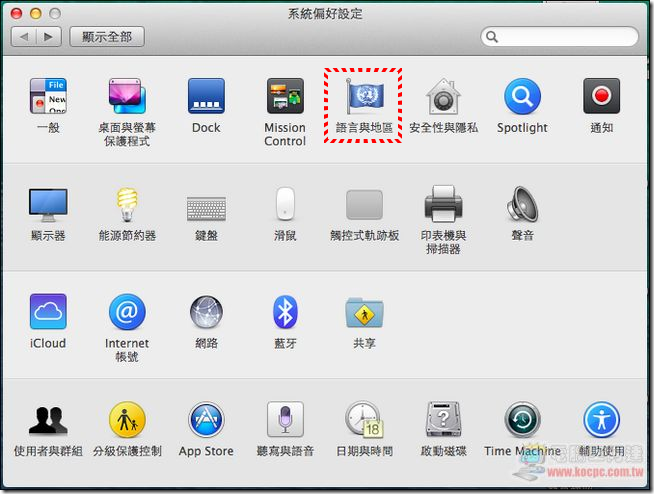Open 啟動磁碟 (Startup Disk) icon
654x494 pixels.
pyautogui.click(x=443, y=419)
